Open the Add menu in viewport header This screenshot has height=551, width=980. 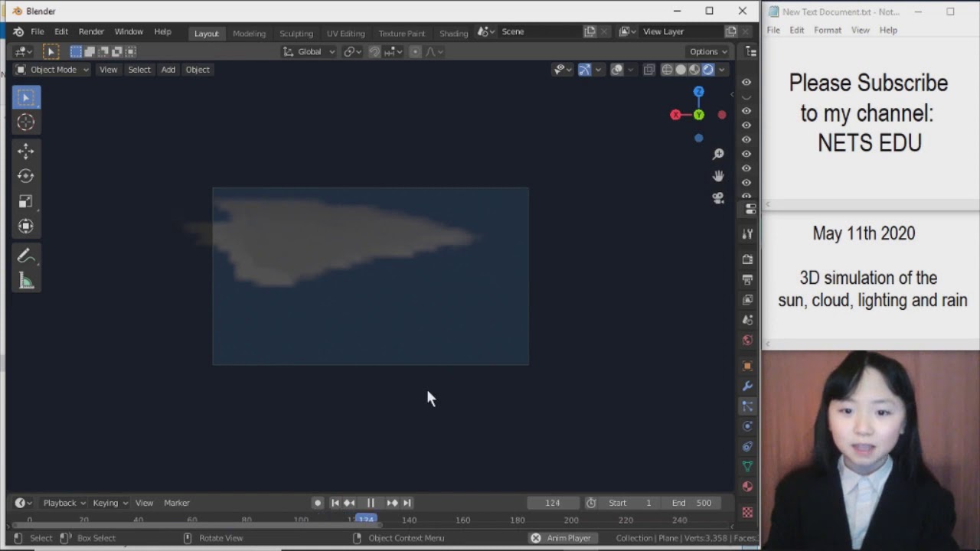point(168,70)
